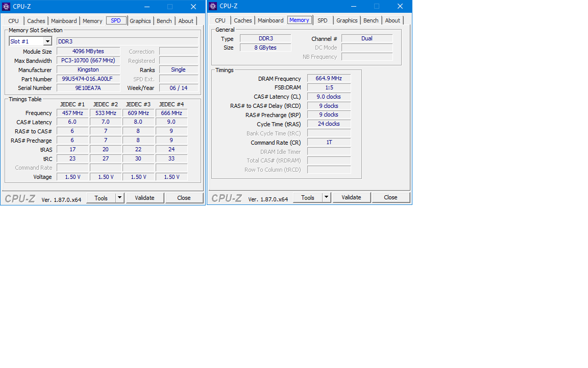Click Close button in left window footer
The image size is (588, 368).
(x=184, y=198)
